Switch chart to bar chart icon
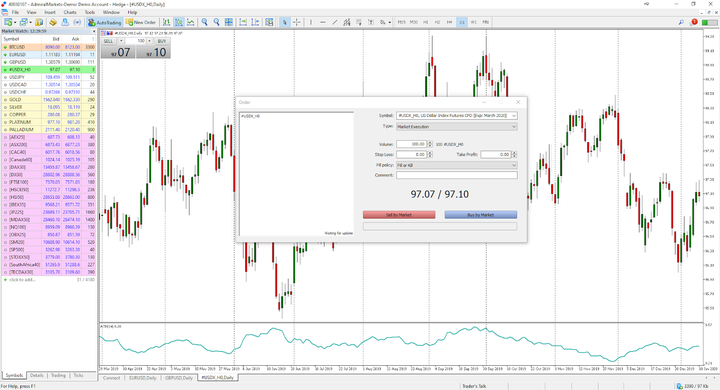The height and width of the screenshot is (390, 720). (166, 22)
